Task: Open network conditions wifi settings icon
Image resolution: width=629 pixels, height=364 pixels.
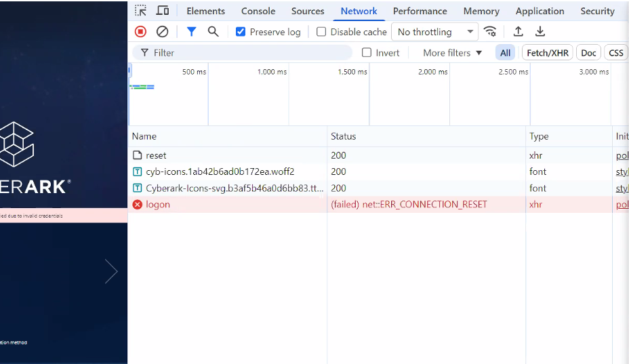Action: point(490,32)
